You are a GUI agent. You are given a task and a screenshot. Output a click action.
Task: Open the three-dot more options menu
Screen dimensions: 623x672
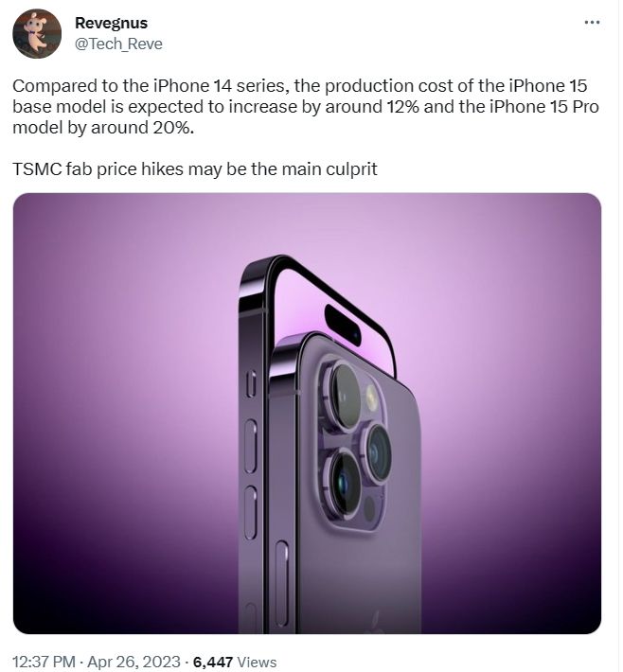[x=592, y=23]
